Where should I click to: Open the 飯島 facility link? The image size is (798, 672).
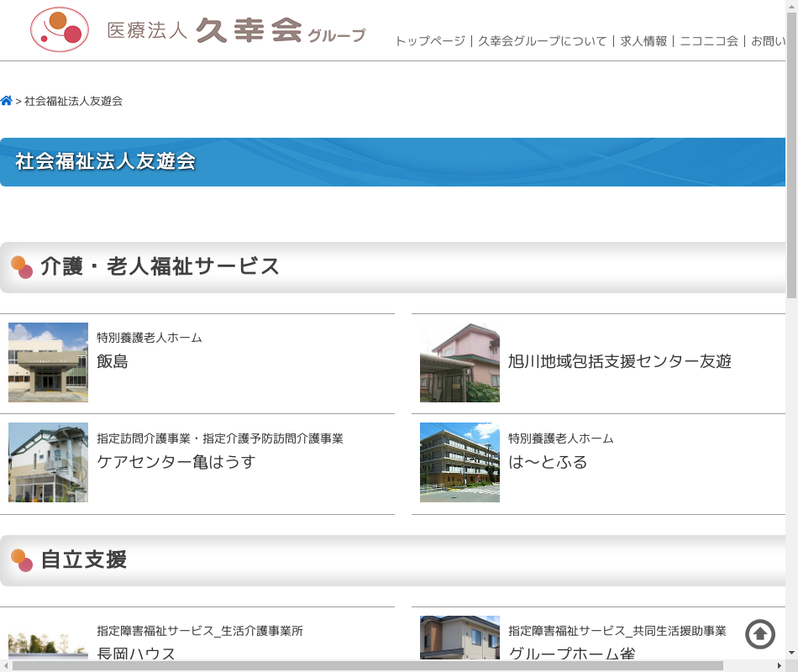point(113,362)
